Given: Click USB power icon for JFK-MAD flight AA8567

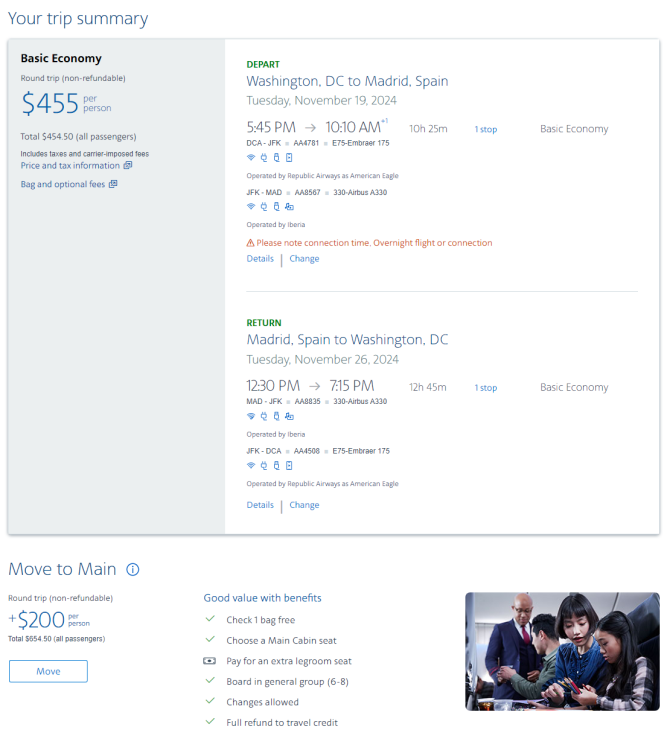Looking at the screenshot, I should (276, 207).
